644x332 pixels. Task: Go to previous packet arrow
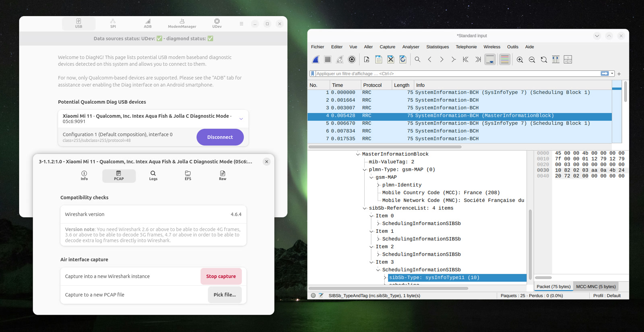coord(429,59)
